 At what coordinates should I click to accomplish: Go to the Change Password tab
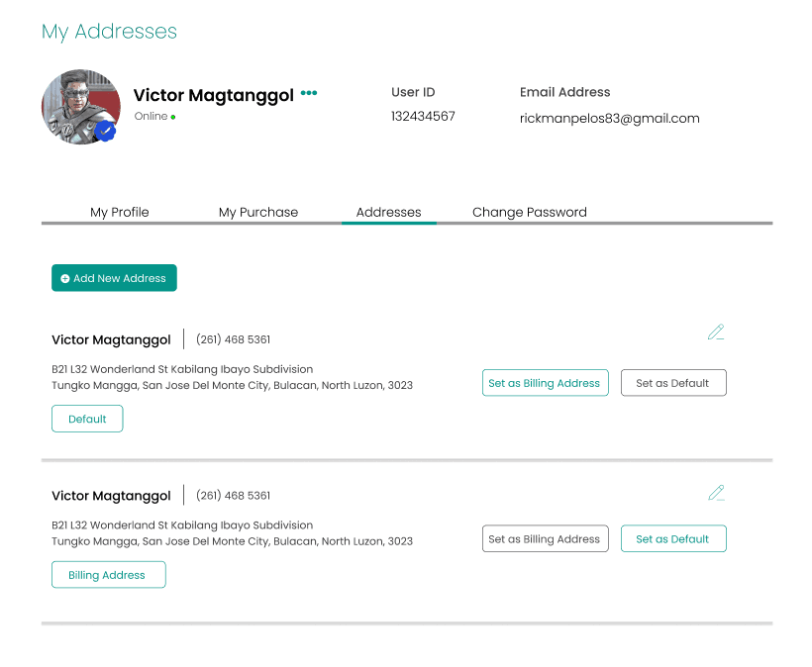[529, 212]
